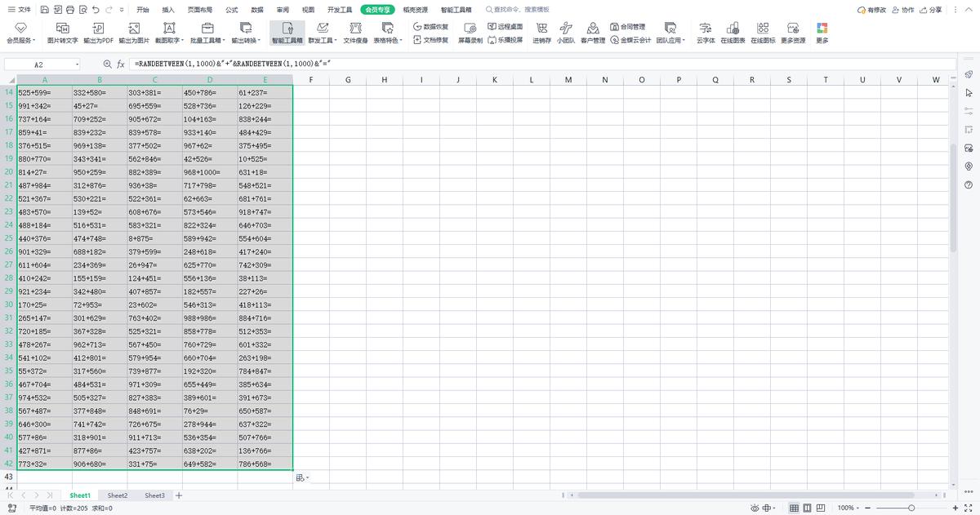Screen dimensions: 980x515
Task: Click the 屏幕录制 screen recording icon
Action: pyautogui.click(x=470, y=33)
